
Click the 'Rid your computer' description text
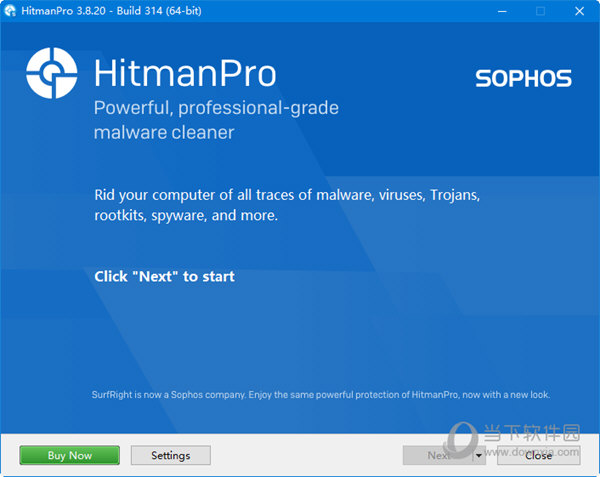pos(287,205)
